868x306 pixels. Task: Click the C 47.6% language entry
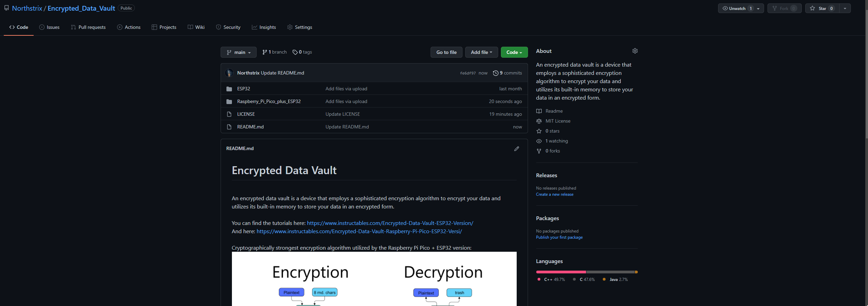pyautogui.click(x=584, y=280)
